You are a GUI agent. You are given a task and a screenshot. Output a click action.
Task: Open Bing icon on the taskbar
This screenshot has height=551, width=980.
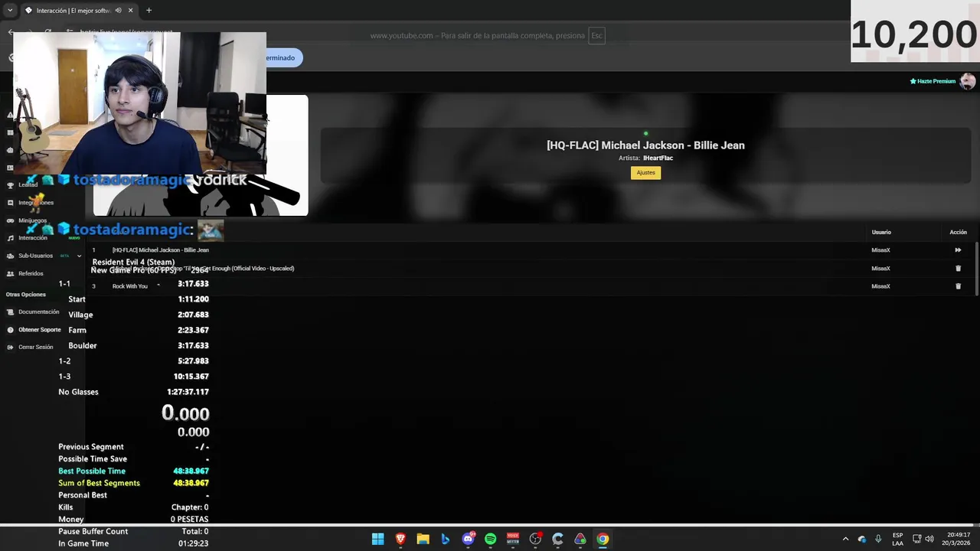[445, 539]
